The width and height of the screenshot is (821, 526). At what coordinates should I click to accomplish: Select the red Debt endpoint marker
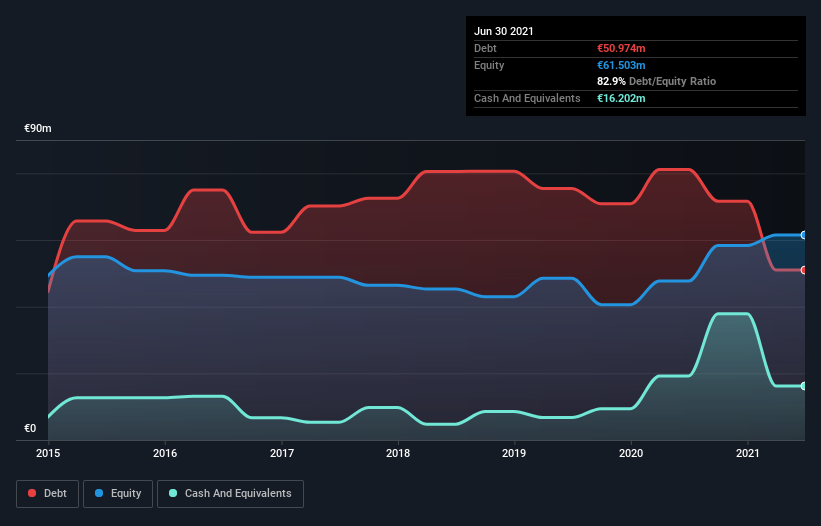pos(803,270)
